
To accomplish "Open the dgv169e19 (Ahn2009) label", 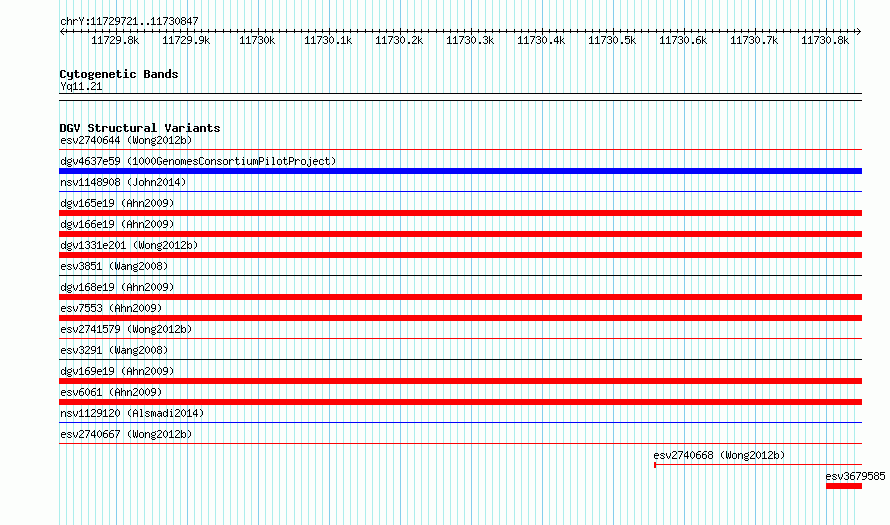I will coord(117,371).
